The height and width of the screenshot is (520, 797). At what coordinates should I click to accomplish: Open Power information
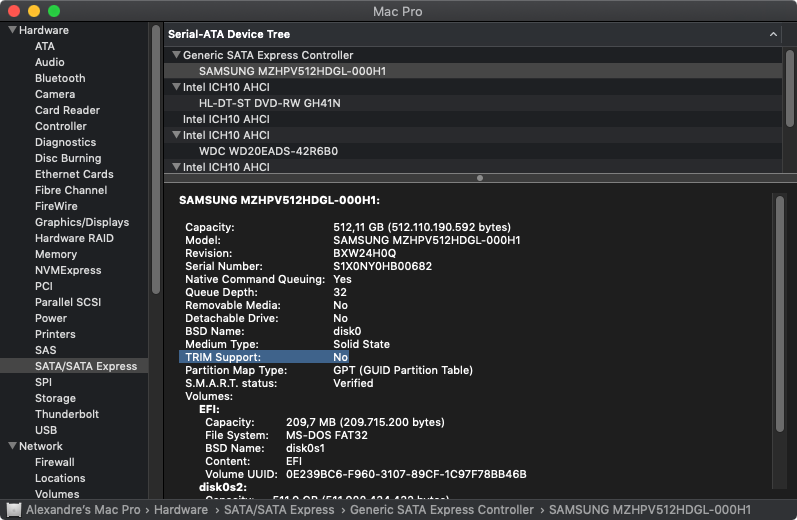[51, 318]
